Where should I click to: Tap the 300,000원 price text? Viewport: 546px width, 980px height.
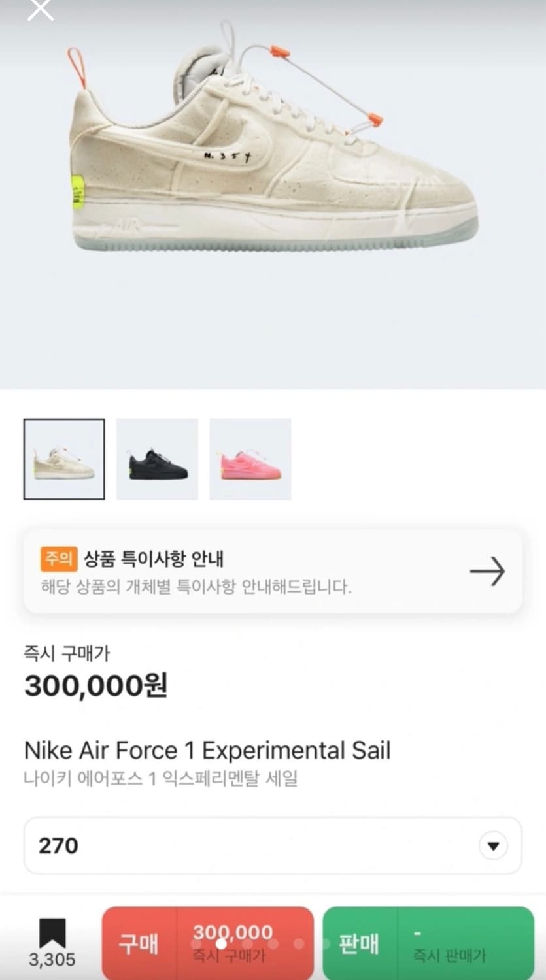point(96,685)
